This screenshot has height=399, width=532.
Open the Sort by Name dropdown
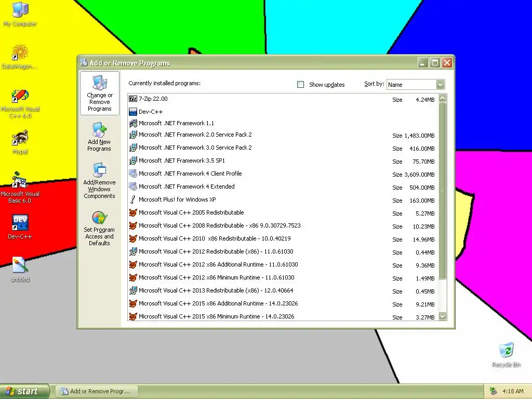pos(440,85)
